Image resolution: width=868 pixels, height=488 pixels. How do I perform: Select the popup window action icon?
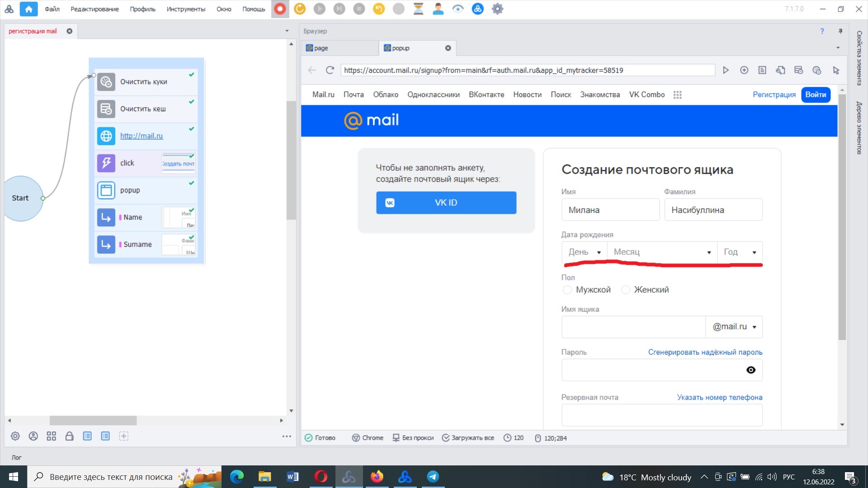pyautogui.click(x=106, y=190)
